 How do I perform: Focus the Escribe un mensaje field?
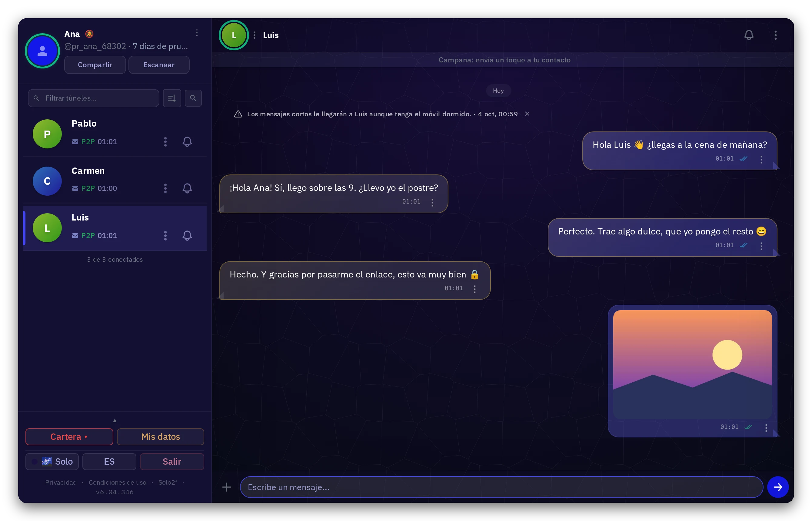(x=501, y=487)
